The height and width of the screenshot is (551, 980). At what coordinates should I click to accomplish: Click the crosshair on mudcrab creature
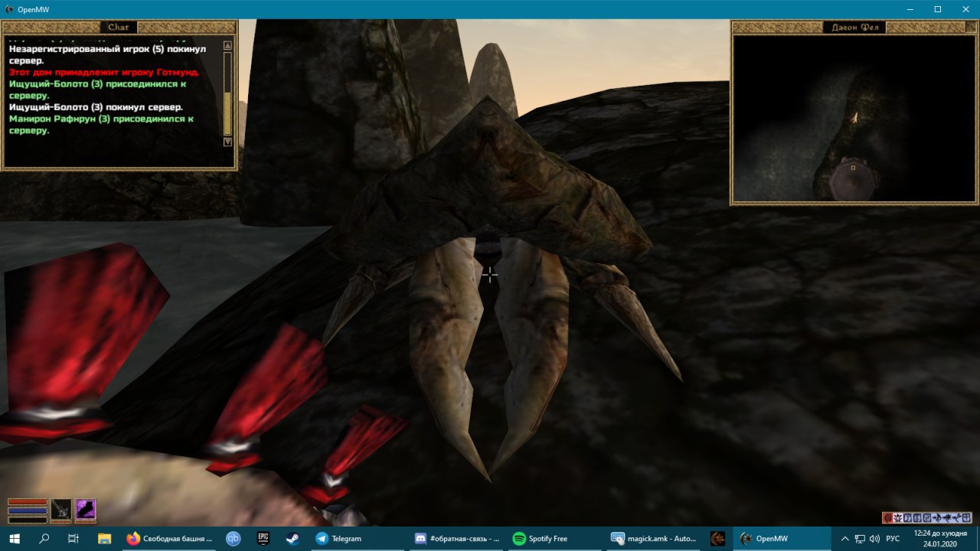coord(490,274)
